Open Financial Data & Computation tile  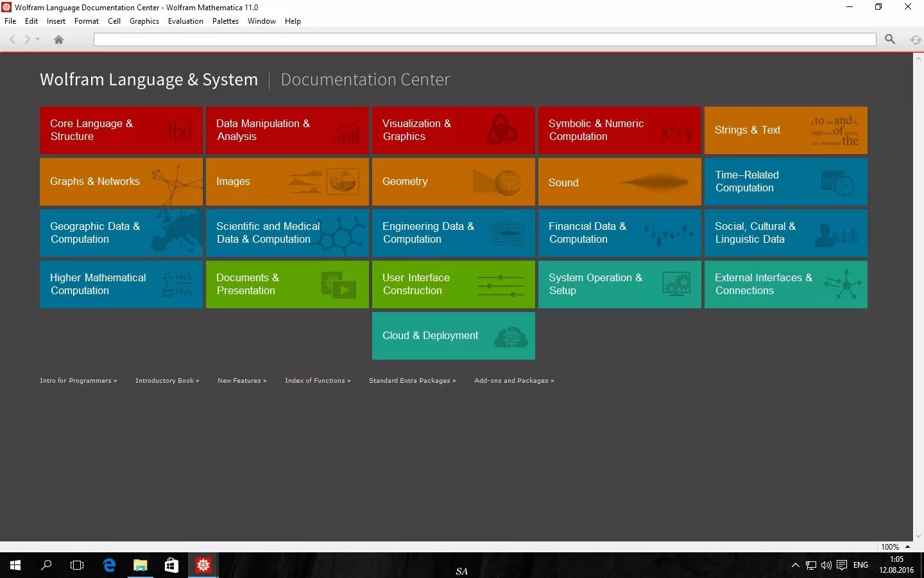tap(620, 233)
